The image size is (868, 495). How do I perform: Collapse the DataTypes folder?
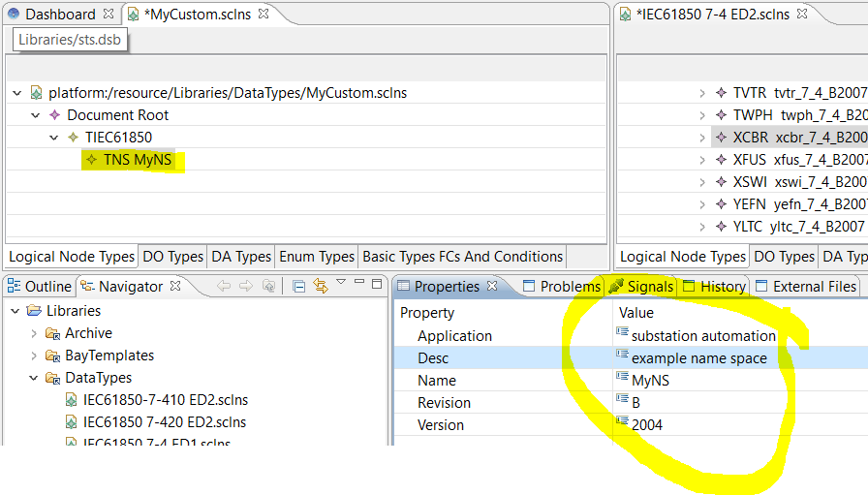(x=36, y=378)
